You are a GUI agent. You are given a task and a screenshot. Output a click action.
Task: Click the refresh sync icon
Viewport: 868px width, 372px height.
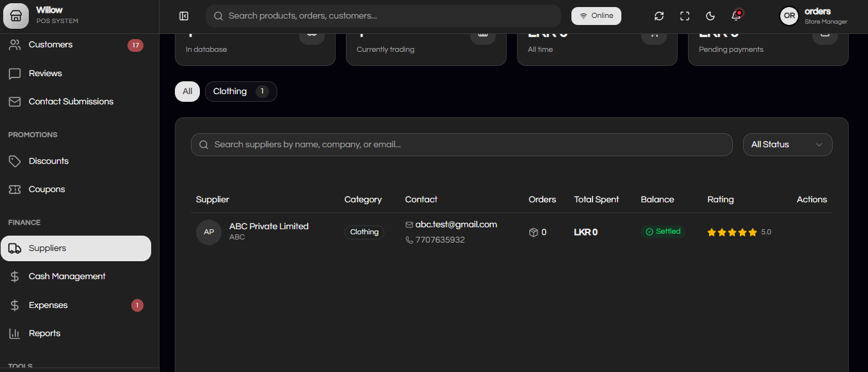[x=659, y=16]
